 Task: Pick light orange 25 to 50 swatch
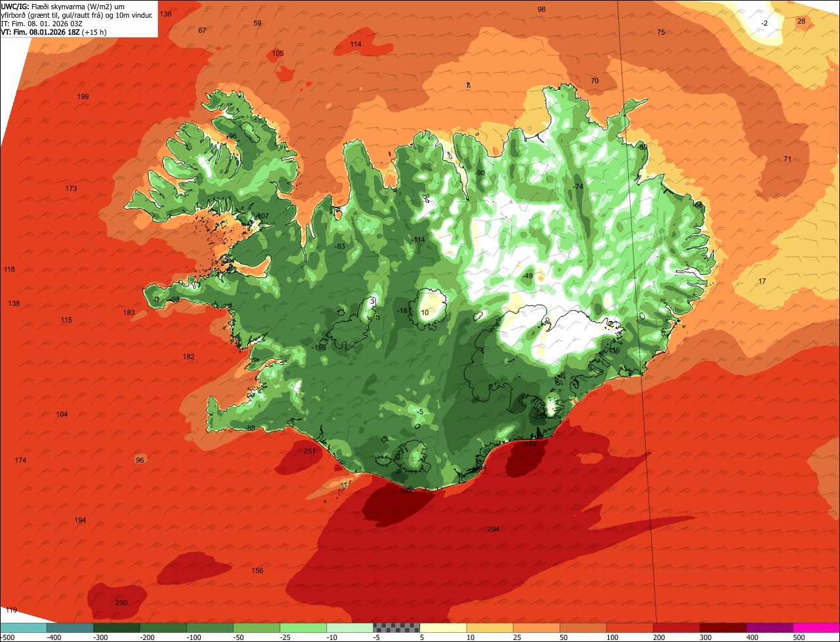(536, 628)
